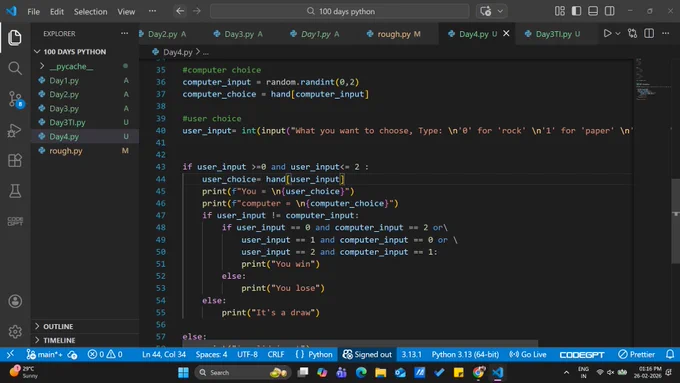Go back with the navigation arrow
Screen dimensions: 680x383
coord(180,11)
